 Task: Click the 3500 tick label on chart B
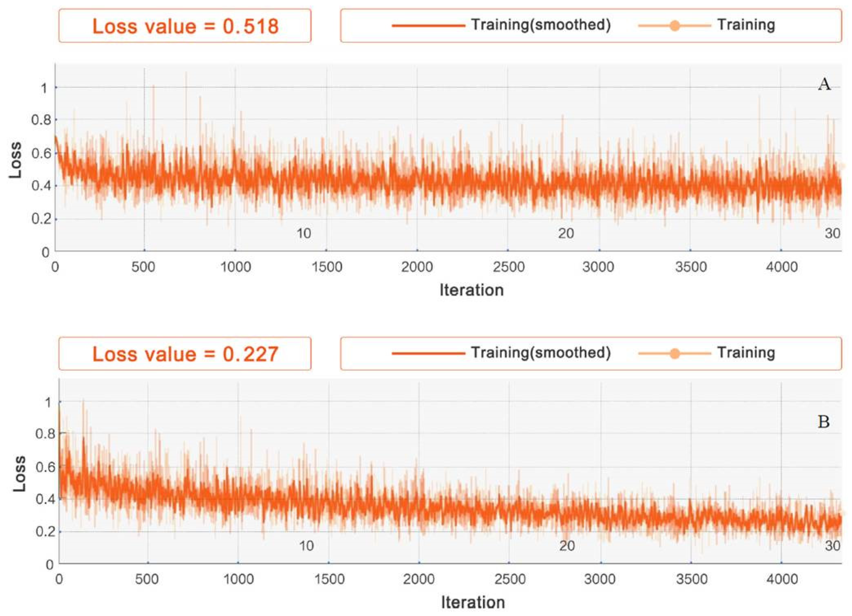(692, 580)
